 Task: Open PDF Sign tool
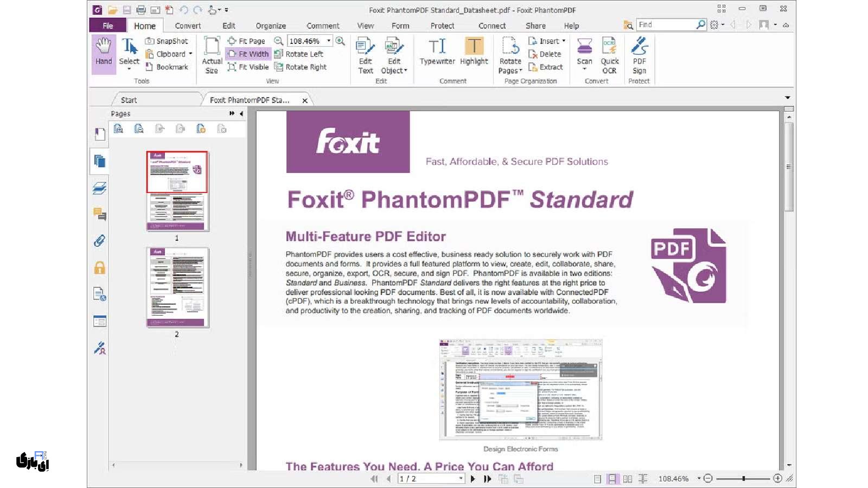[x=640, y=55]
